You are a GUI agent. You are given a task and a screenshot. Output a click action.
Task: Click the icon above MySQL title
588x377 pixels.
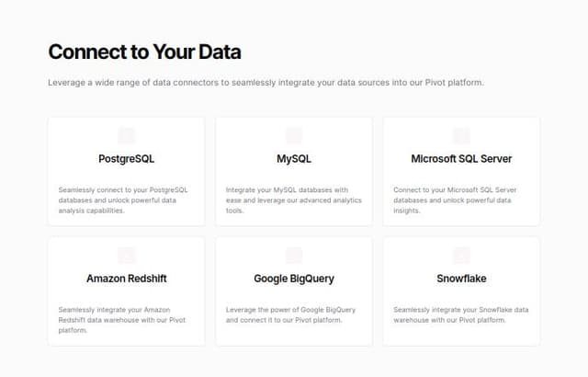[294, 136]
